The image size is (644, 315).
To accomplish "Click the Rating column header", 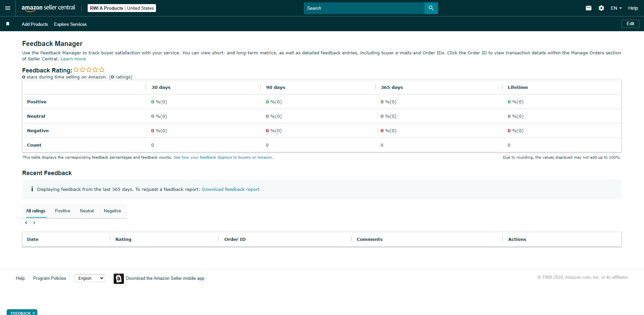I will (x=123, y=239).
